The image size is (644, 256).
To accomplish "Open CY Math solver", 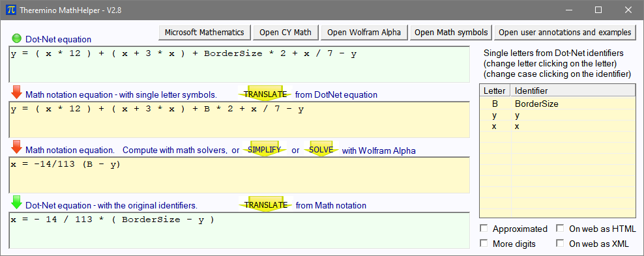I will [x=285, y=33].
